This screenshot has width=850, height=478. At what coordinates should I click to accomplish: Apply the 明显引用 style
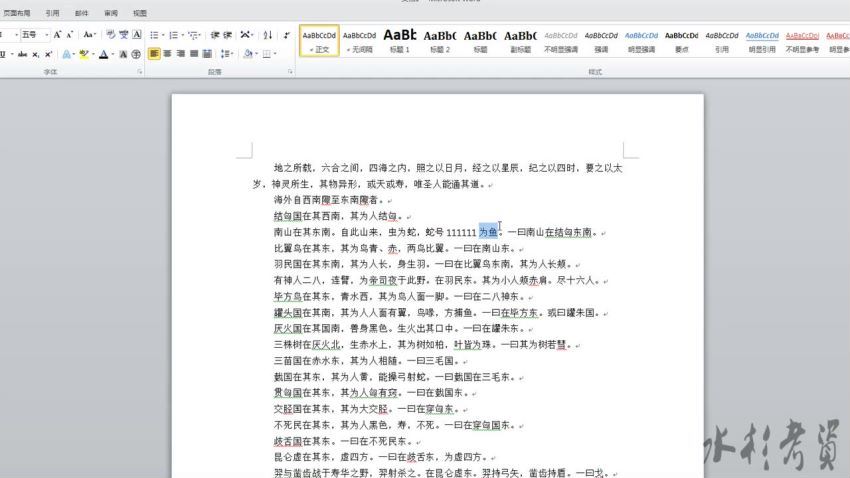tap(762, 41)
